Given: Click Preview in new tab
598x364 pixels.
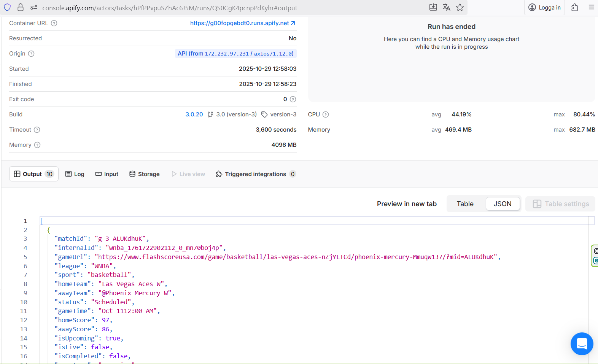Looking at the screenshot, I should (x=407, y=204).
